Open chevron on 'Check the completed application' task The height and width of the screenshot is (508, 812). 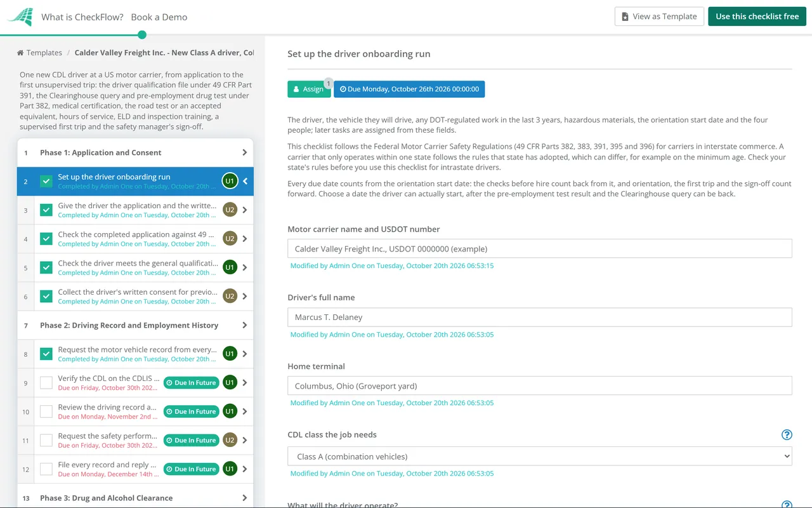pos(246,239)
